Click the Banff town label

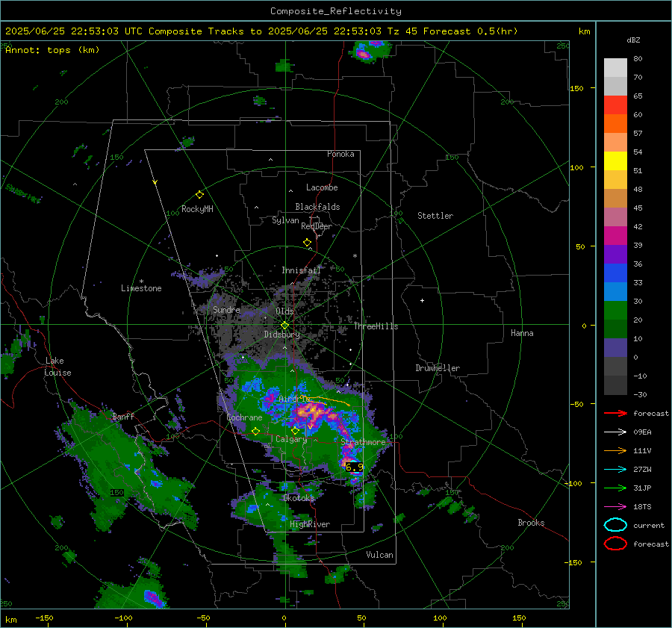tap(123, 416)
